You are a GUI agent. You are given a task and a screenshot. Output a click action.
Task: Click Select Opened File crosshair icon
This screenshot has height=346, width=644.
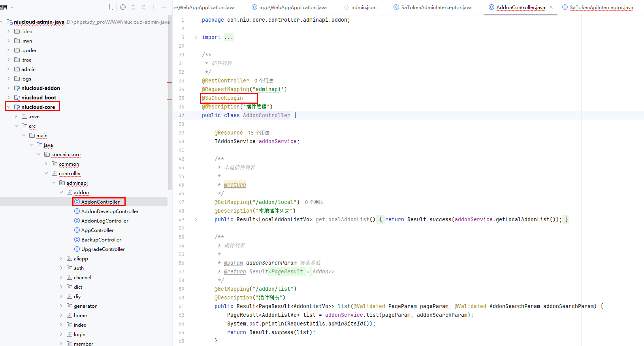pos(123,7)
